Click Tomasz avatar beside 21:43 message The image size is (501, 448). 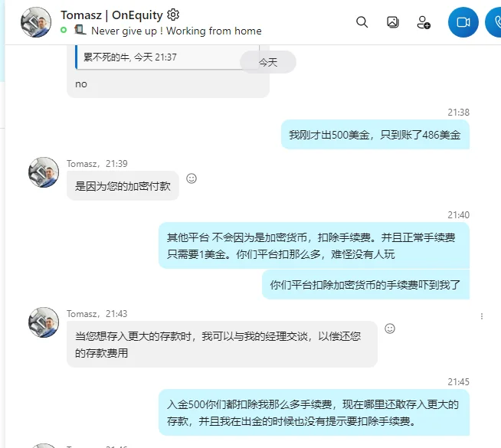click(44, 322)
